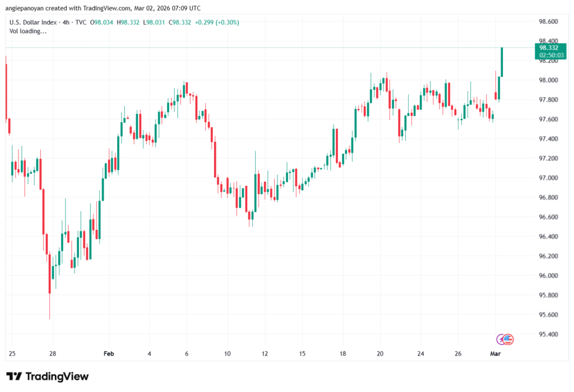Click the Mar label on the time axis
This screenshot has width=574, height=392.
496,354
